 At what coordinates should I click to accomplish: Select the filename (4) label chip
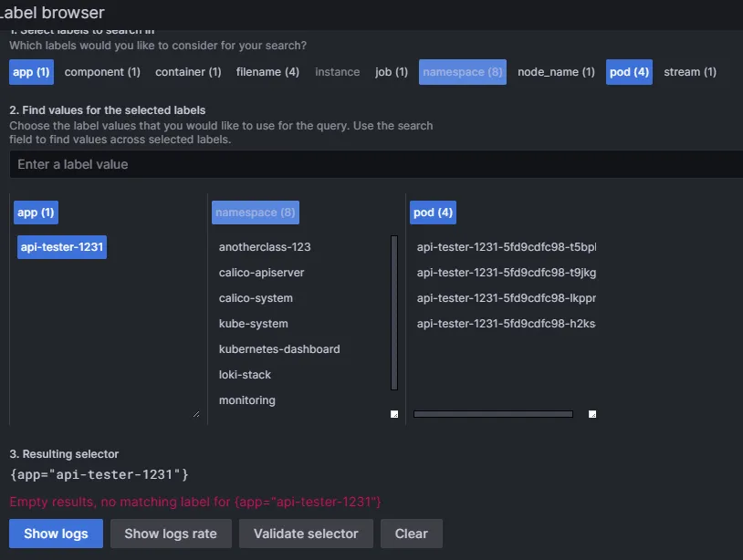coord(267,72)
